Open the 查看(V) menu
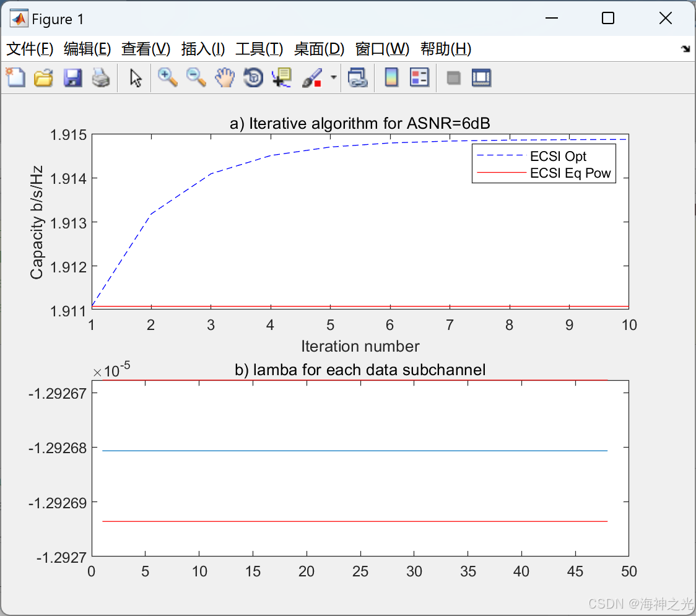The width and height of the screenshot is (696, 616). click(x=146, y=49)
